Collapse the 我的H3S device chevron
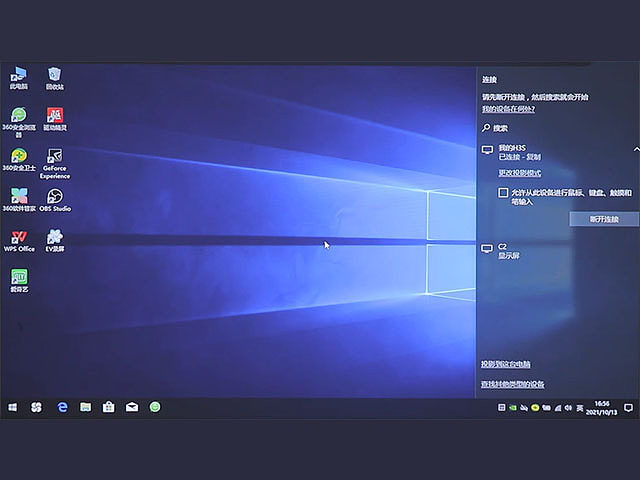 [636, 149]
